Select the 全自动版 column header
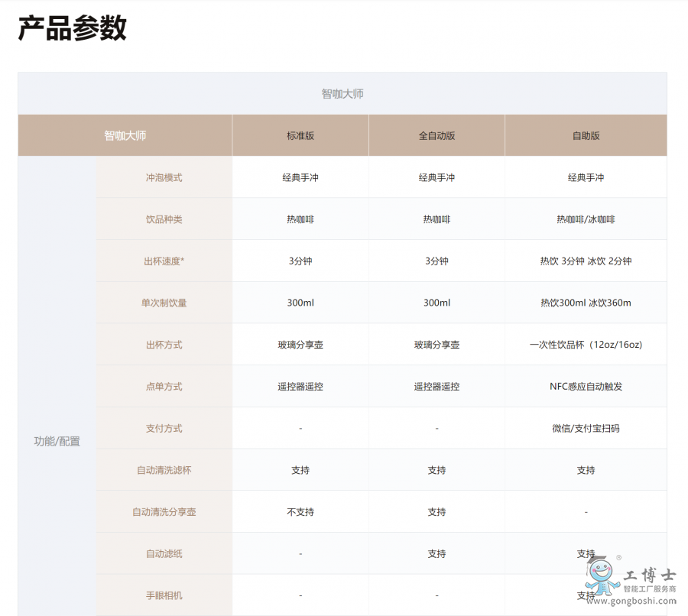 point(436,135)
